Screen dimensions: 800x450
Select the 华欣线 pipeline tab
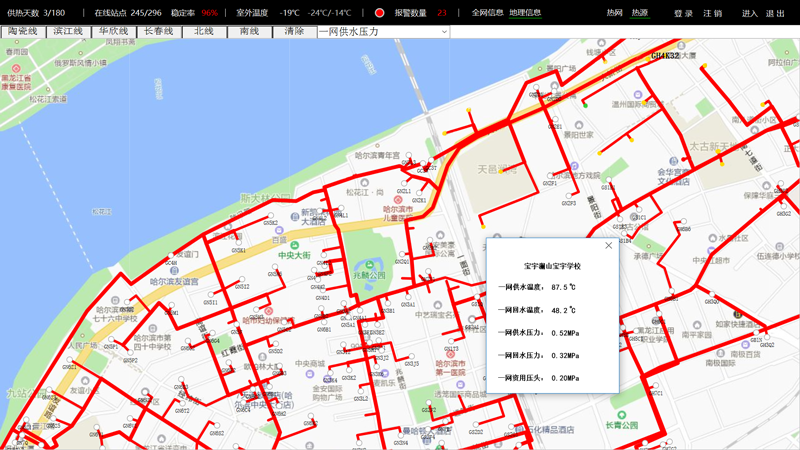point(114,32)
